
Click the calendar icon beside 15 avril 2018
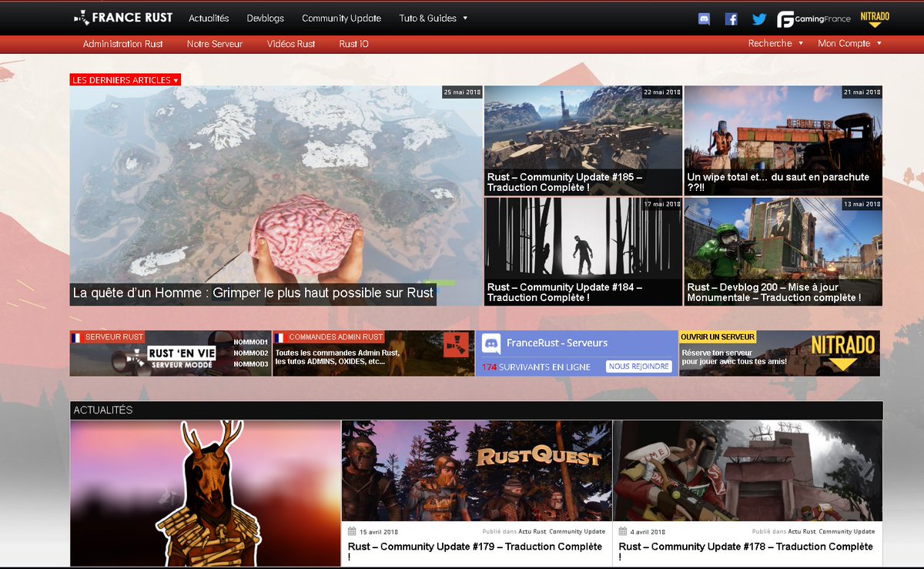(352, 531)
